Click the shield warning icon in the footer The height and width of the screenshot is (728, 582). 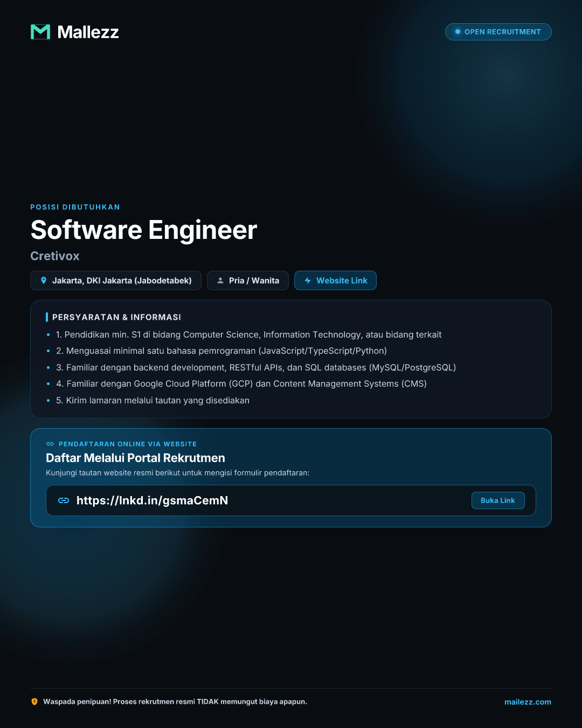(34, 702)
